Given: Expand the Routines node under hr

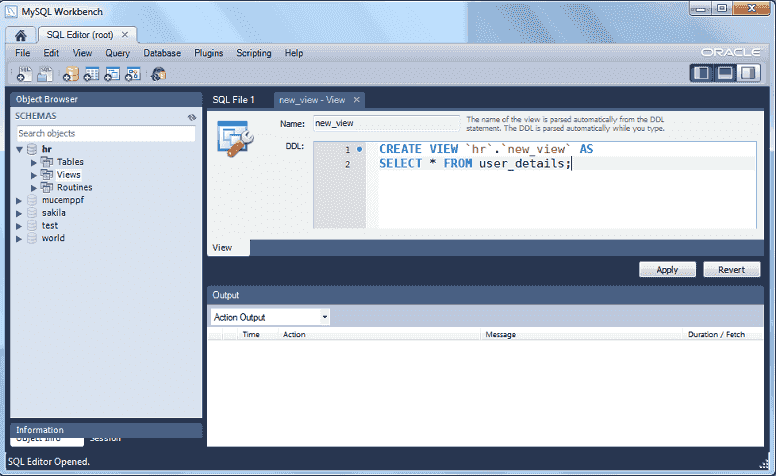Looking at the screenshot, I should 34,188.
